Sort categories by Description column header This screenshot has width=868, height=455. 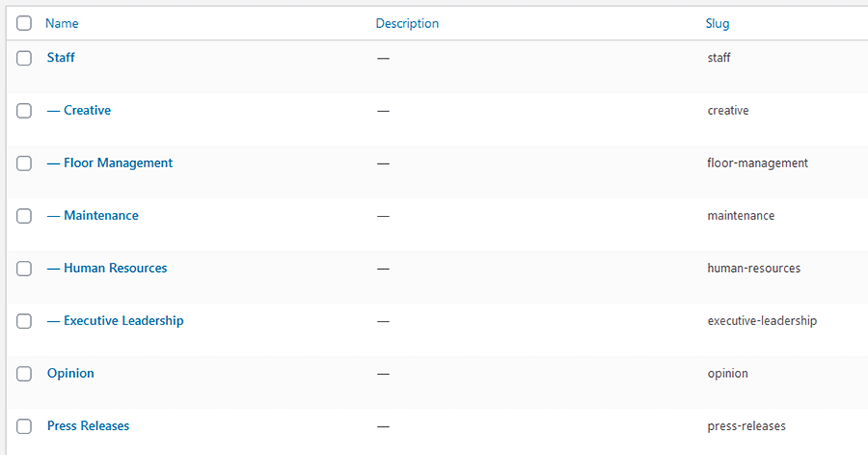[407, 23]
